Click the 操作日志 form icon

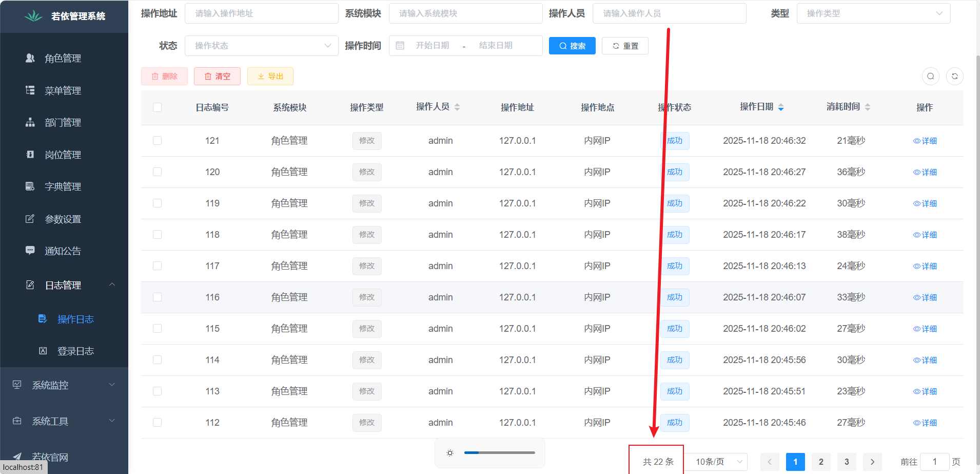click(x=43, y=319)
